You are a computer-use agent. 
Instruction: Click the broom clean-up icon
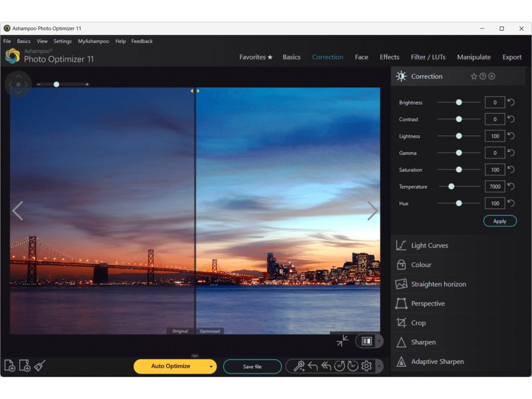click(40, 366)
